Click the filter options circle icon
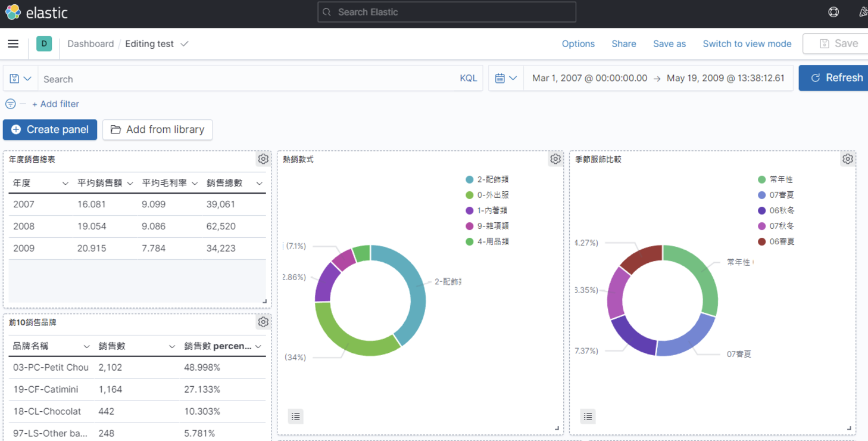 click(11, 104)
